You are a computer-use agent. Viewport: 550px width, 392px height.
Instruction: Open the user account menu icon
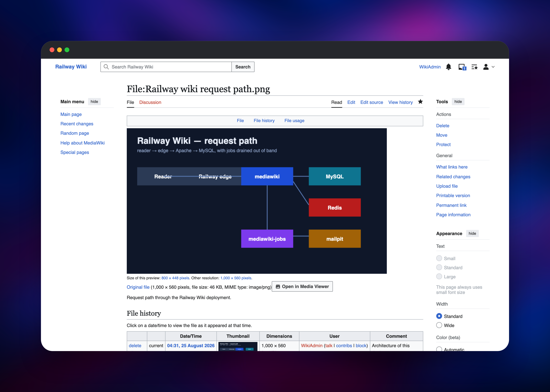[486, 67]
